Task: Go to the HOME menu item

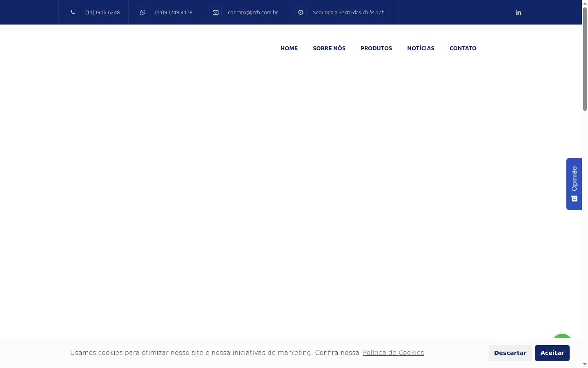Action: coord(289,48)
